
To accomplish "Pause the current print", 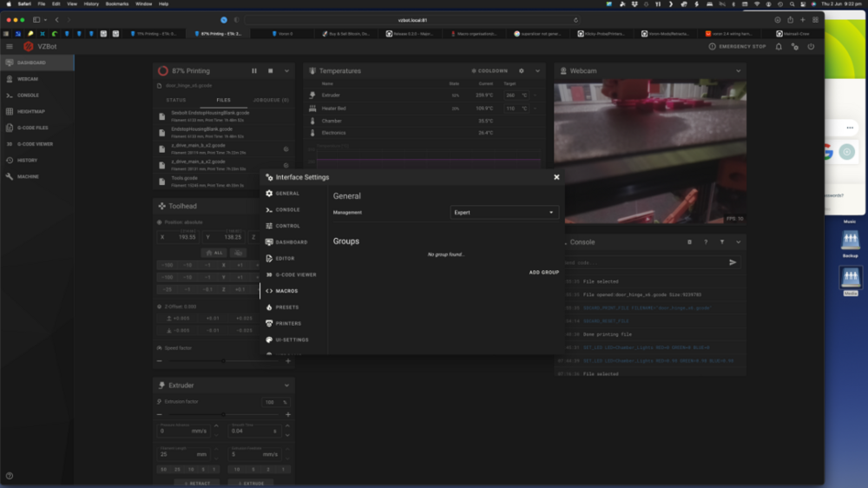I will tap(254, 71).
